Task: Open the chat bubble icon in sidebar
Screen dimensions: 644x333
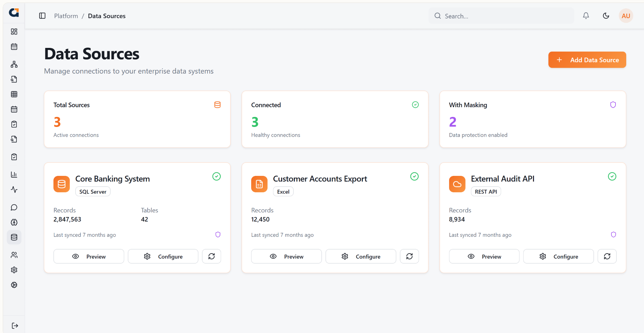Action: pyautogui.click(x=14, y=207)
